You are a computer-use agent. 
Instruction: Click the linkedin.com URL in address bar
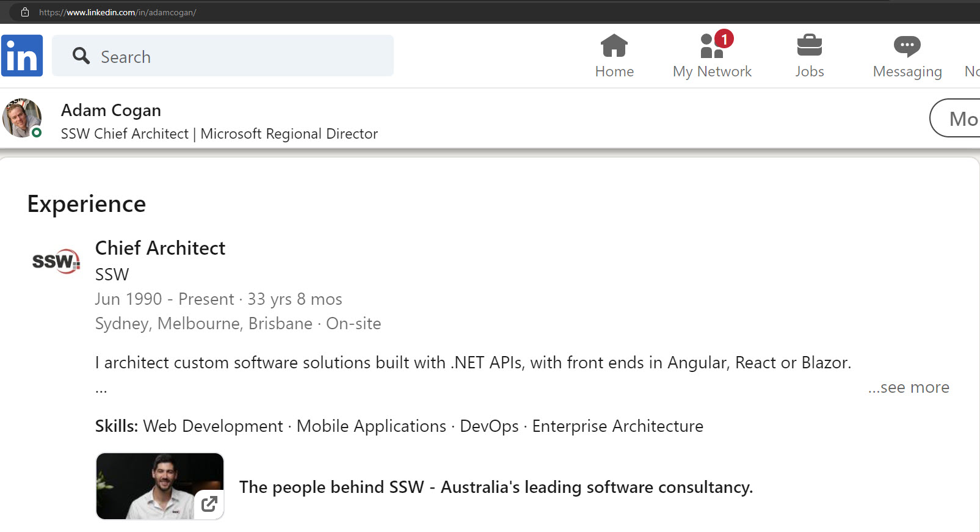click(x=117, y=12)
